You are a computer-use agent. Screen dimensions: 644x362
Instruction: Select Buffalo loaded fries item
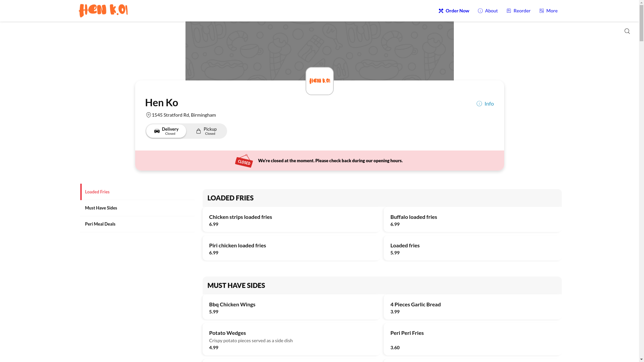coord(473,220)
